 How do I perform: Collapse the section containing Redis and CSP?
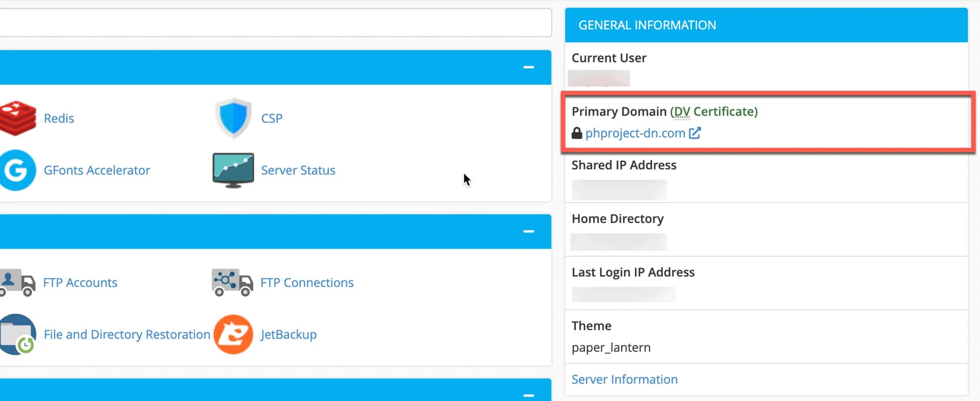pyautogui.click(x=528, y=67)
